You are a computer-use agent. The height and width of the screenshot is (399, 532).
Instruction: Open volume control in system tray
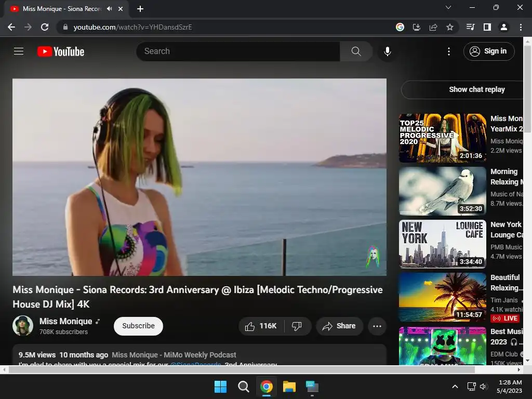pos(484,387)
